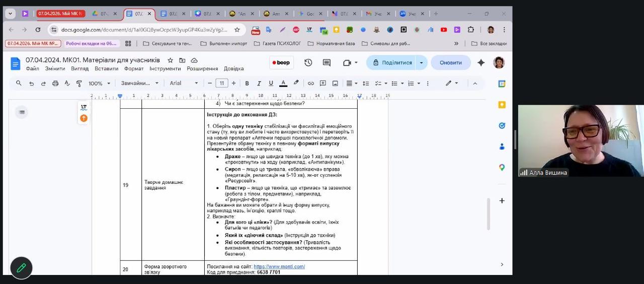Click the print icon in toolbar
The width and height of the screenshot is (644, 284).
55,84
